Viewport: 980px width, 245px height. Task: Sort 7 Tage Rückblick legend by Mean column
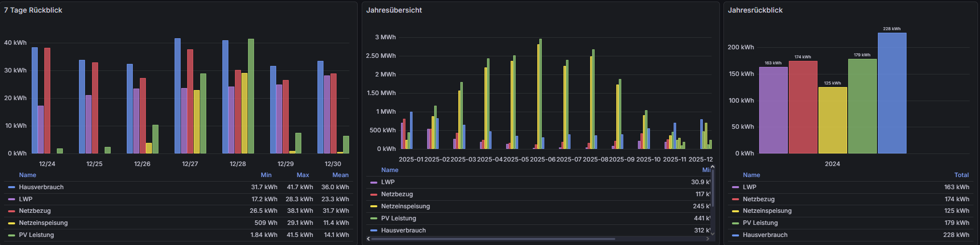tap(340, 175)
